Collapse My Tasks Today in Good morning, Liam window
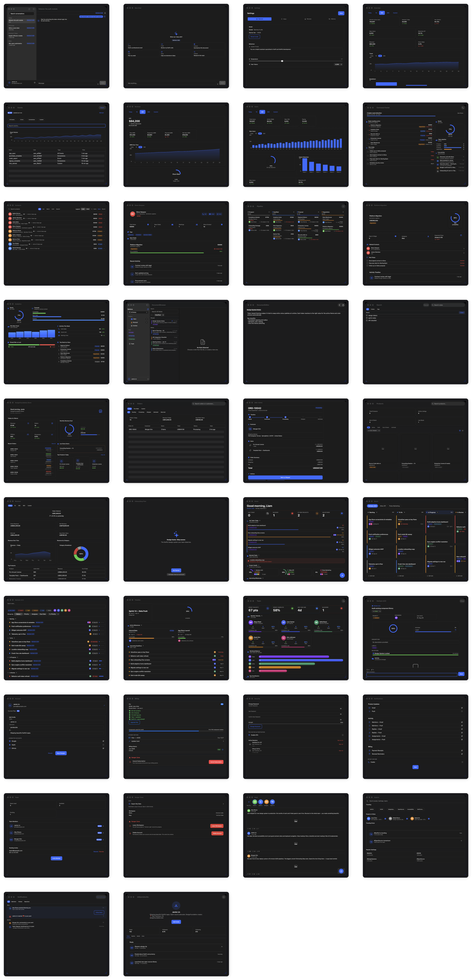The width and height of the screenshot is (472, 980). [x=254, y=521]
